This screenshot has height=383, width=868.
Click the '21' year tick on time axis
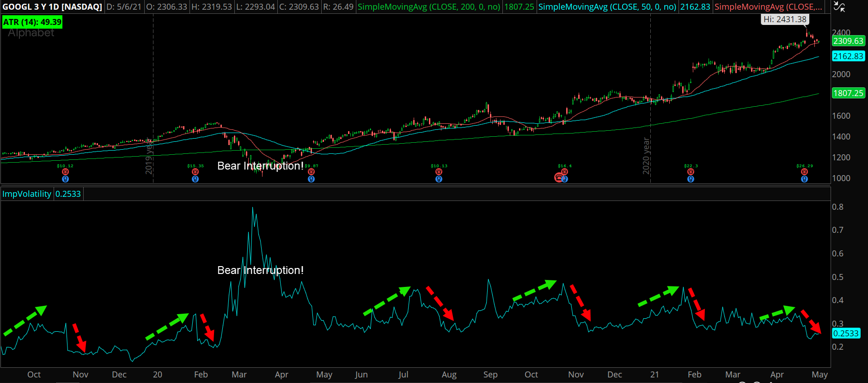(x=654, y=374)
